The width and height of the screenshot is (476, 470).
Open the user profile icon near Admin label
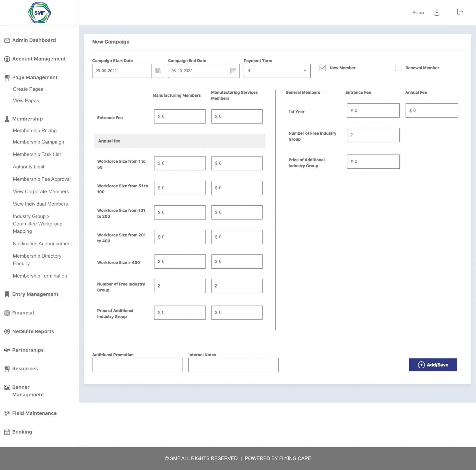(437, 13)
